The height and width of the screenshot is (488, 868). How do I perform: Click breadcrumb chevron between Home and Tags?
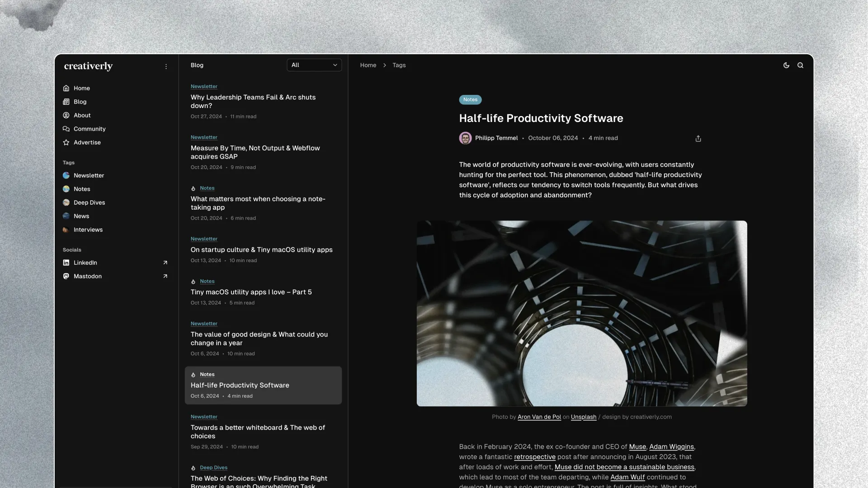[x=385, y=65]
